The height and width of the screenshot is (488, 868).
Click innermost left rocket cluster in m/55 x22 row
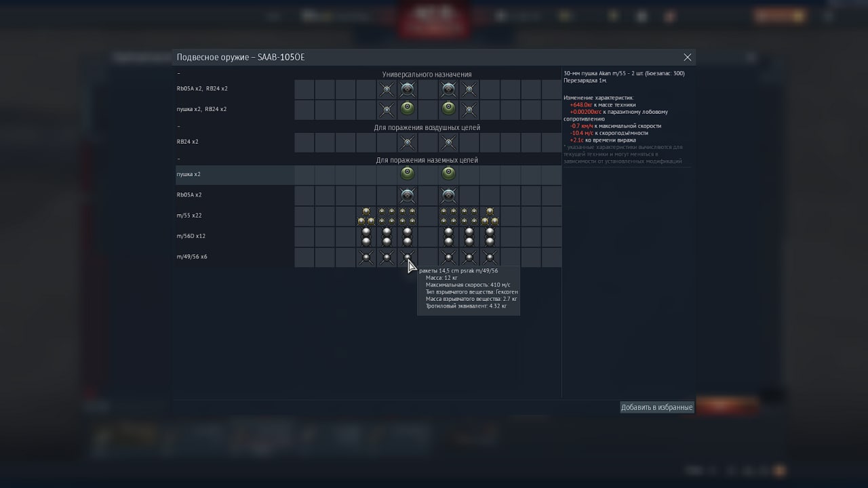point(408,216)
